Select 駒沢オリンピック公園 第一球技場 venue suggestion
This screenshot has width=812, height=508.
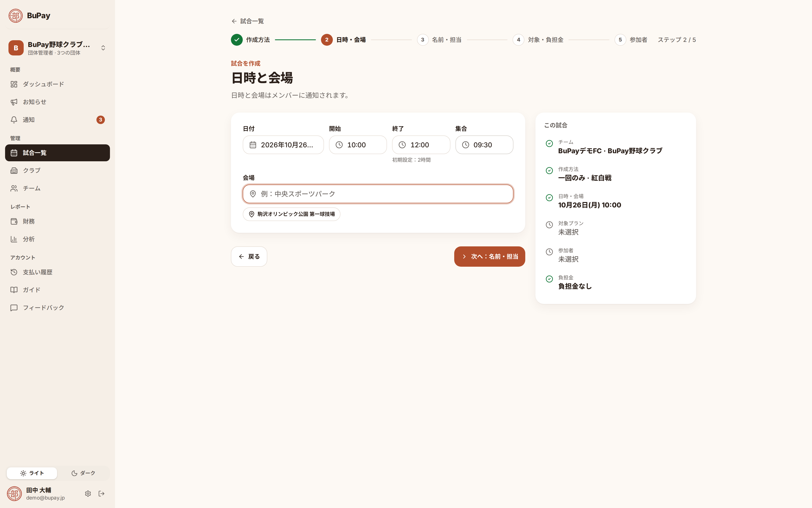coord(291,214)
